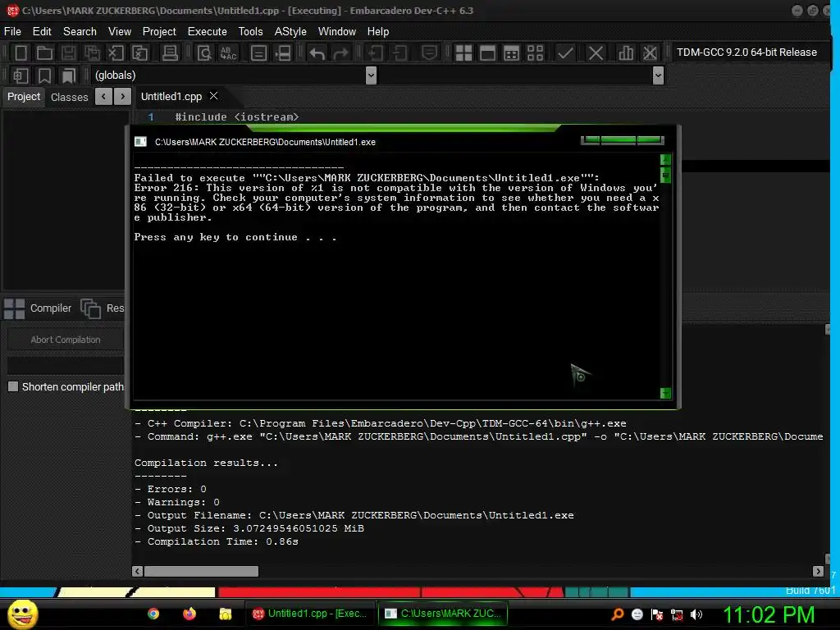The width and height of the screenshot is (840, 630).
Task: Close the Untitled1.cpp tab with its X
Action: pyautogui.click(x=214, y=95)
